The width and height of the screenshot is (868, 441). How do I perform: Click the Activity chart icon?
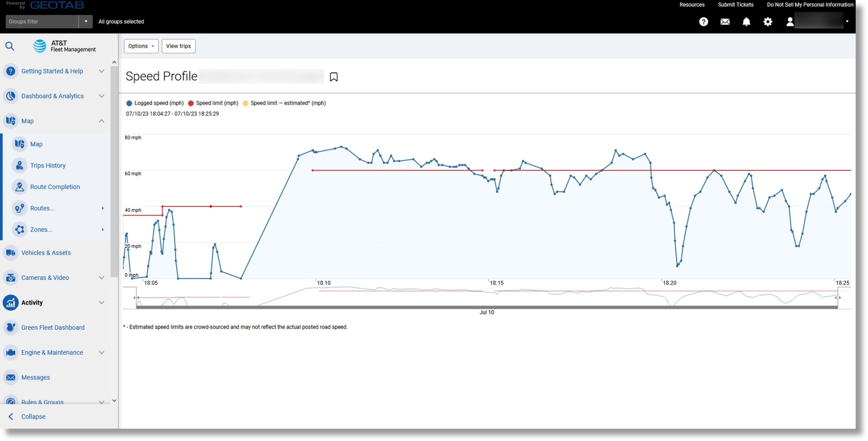point(11,302)
